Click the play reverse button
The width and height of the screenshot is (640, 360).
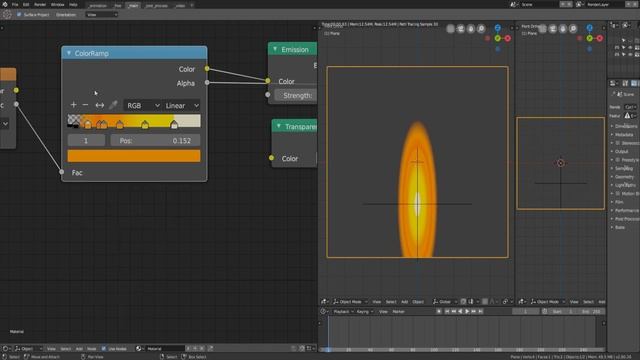click(460, 311)
